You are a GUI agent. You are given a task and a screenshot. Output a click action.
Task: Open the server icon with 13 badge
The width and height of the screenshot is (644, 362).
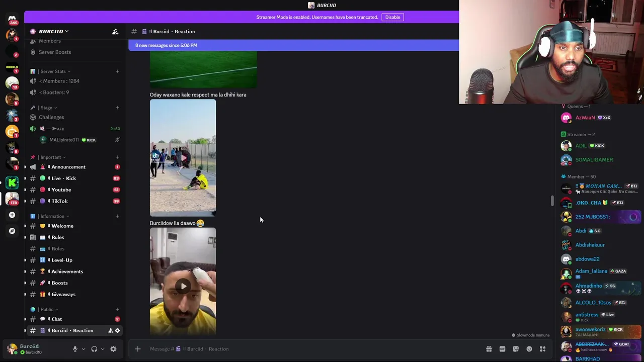12,83
